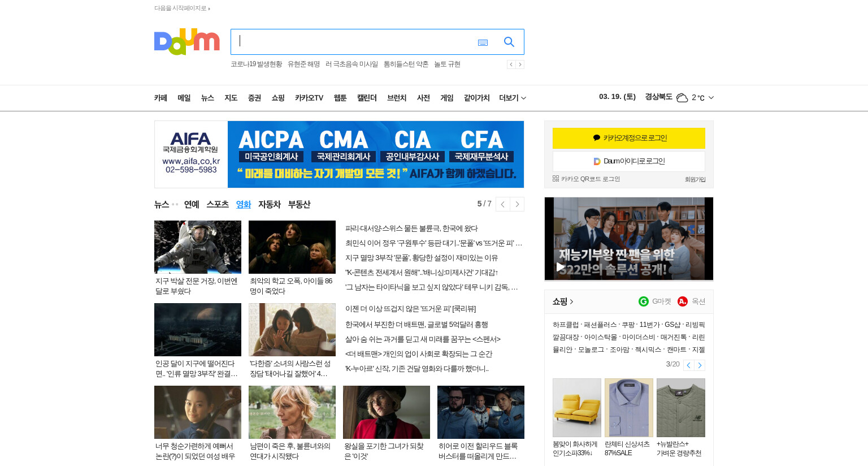Go to next news page arrow
The image size is (868, 466).
pos(517,204)
